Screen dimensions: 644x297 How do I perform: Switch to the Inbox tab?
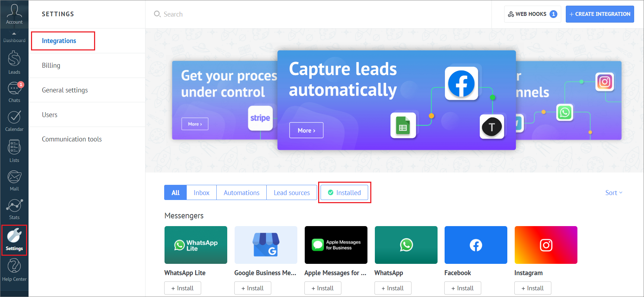click(202, 193)
